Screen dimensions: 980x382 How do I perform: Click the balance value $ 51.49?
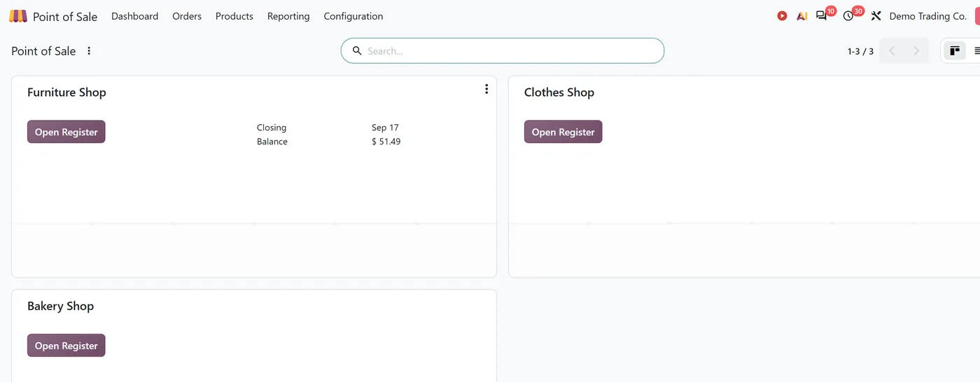tap(386, 142)
